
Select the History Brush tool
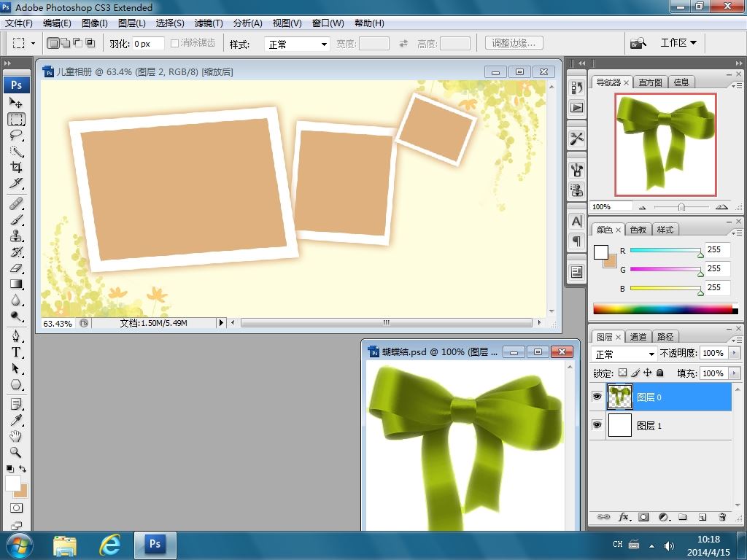16,252
